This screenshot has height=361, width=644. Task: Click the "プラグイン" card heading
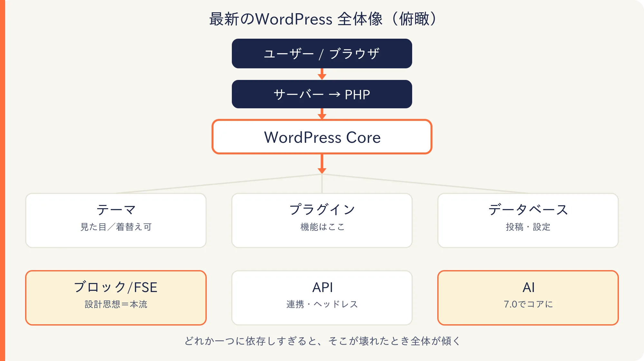coord(322,210)
